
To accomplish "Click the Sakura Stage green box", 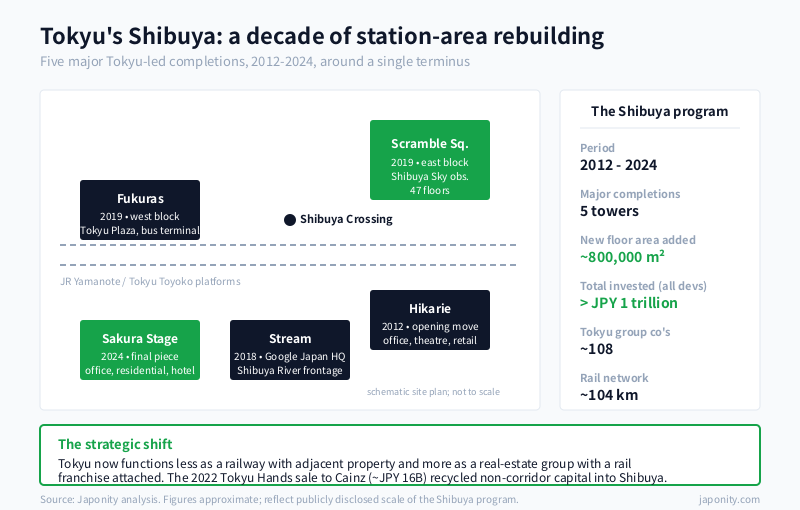I will 140,350.
